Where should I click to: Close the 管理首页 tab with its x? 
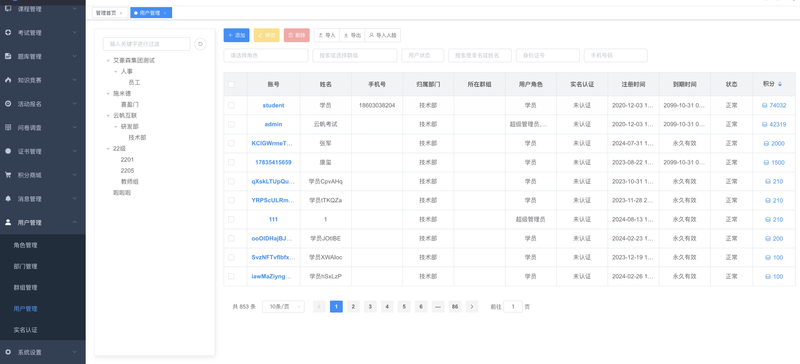121,13
